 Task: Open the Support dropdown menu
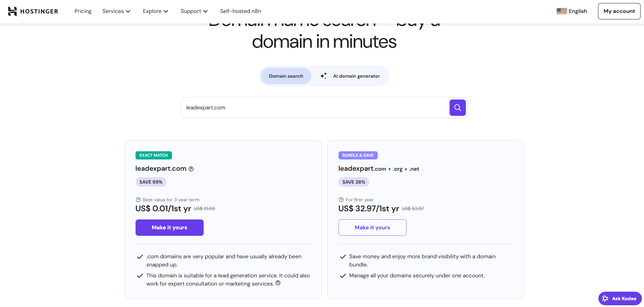(x=194, y=11)
